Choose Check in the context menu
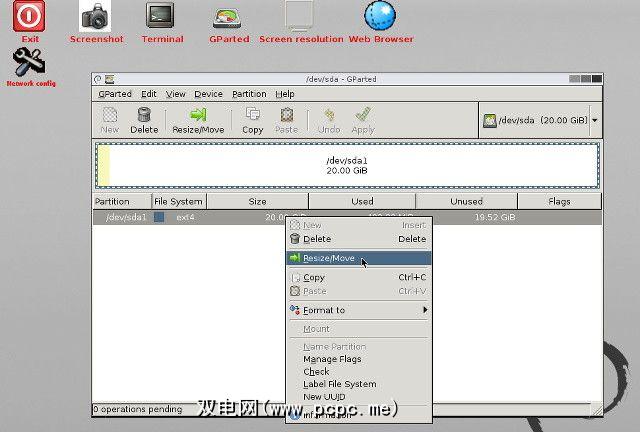This screenshot has height=432, width=640. click(x=358, y=372)
